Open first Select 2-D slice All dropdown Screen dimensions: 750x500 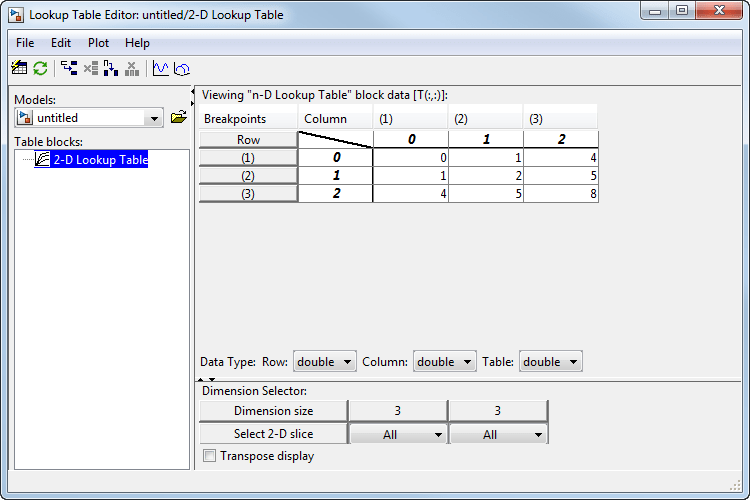[x=397, y=434]
